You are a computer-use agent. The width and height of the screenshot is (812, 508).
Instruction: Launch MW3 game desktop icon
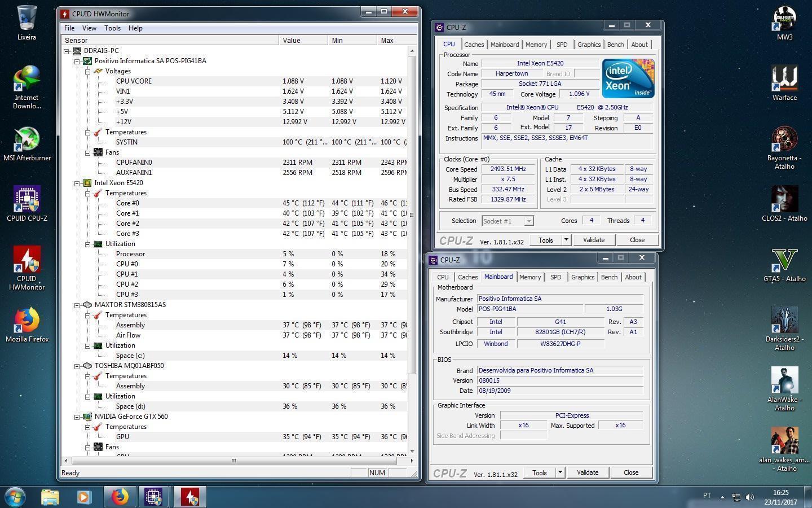pyautogui.click(x=784, y=23)
